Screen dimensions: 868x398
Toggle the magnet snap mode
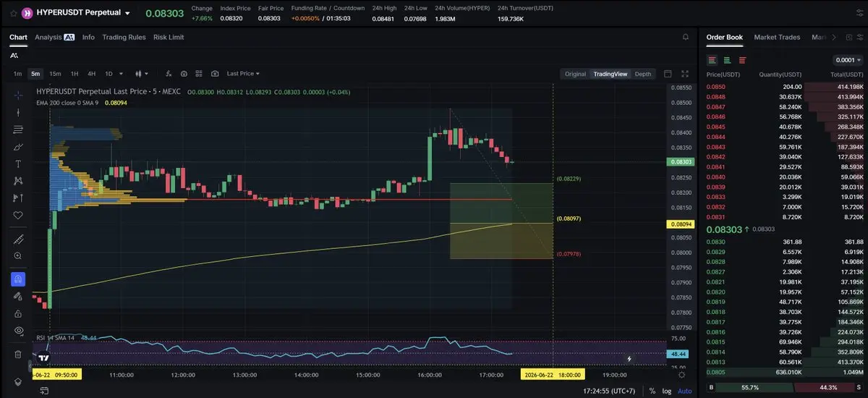tap(18, 279)
